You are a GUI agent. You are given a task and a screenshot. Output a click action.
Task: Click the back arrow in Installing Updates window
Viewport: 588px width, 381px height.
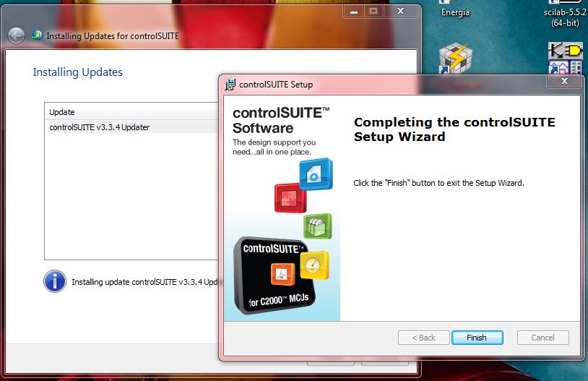pos(16,36)
